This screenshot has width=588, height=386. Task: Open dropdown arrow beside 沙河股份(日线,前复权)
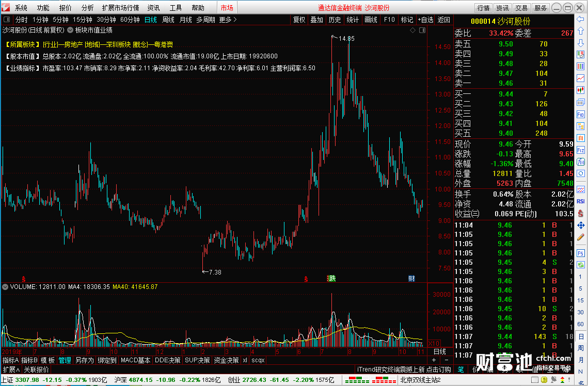tap(70, 30)
